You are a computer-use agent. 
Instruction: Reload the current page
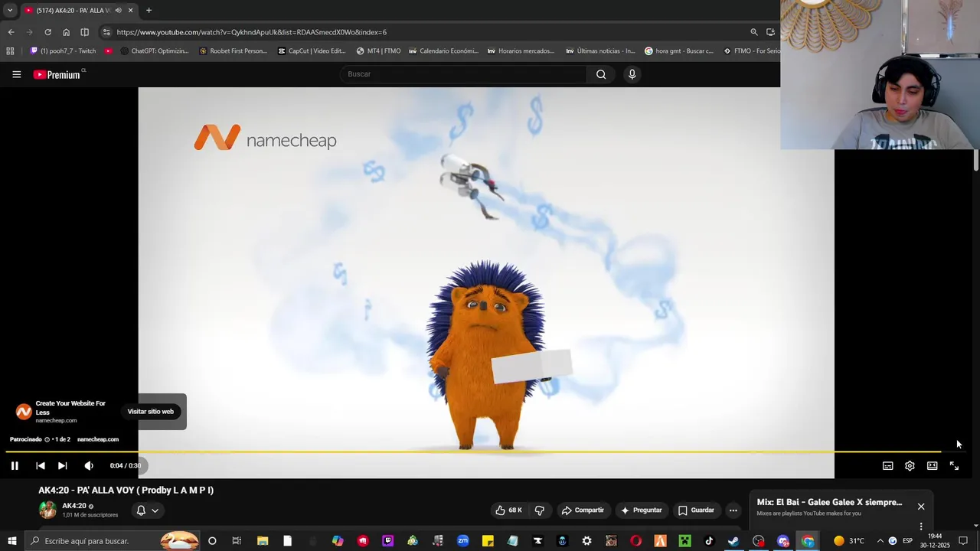pos(47,32)
